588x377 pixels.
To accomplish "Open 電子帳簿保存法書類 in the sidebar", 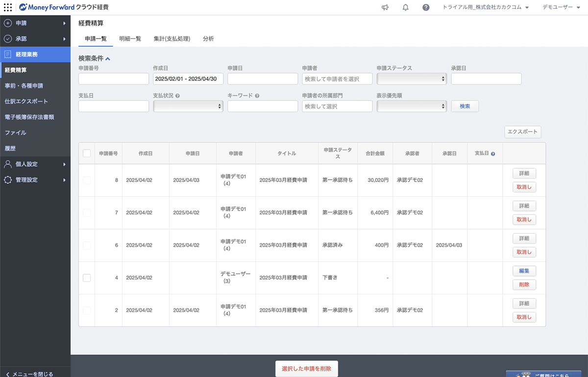I will pyautogui.click(x=35, y=117).
